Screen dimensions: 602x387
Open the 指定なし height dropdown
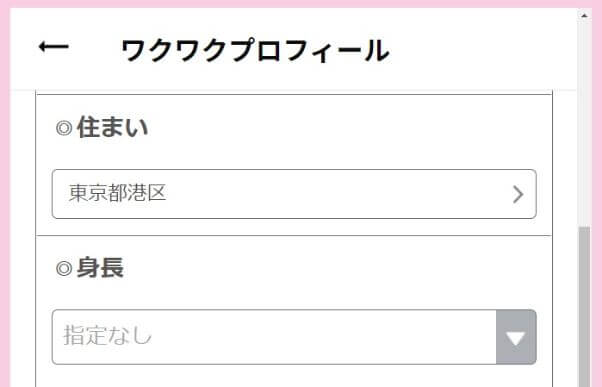pyautogui.click(x=294, y=337)
